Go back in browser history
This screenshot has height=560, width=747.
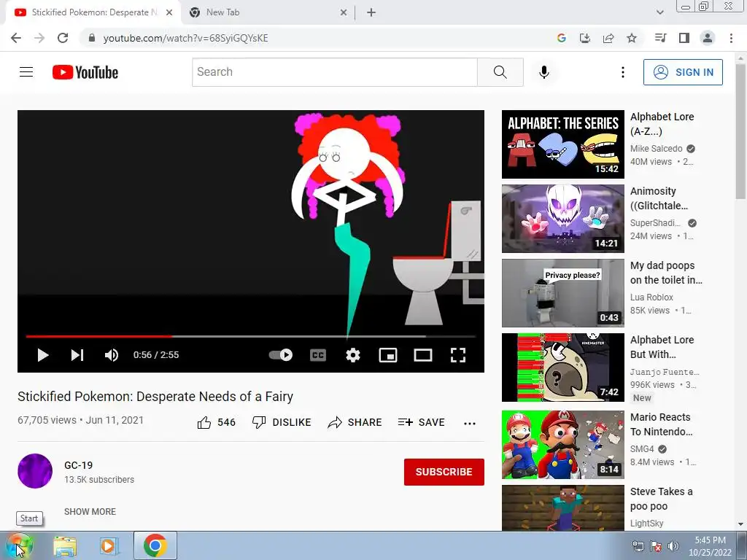(x=16, y=38)
